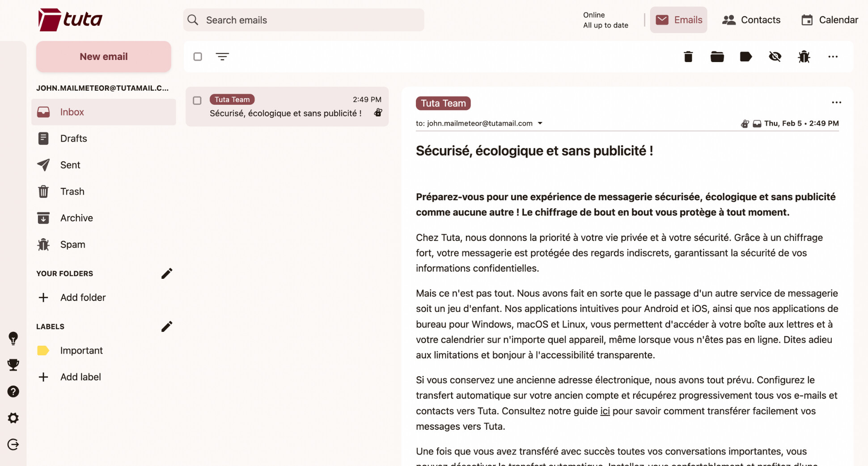Viewport: 868px width, 466px height.
Task: Focus the Search emails field
Action: (x=304, y=20)
